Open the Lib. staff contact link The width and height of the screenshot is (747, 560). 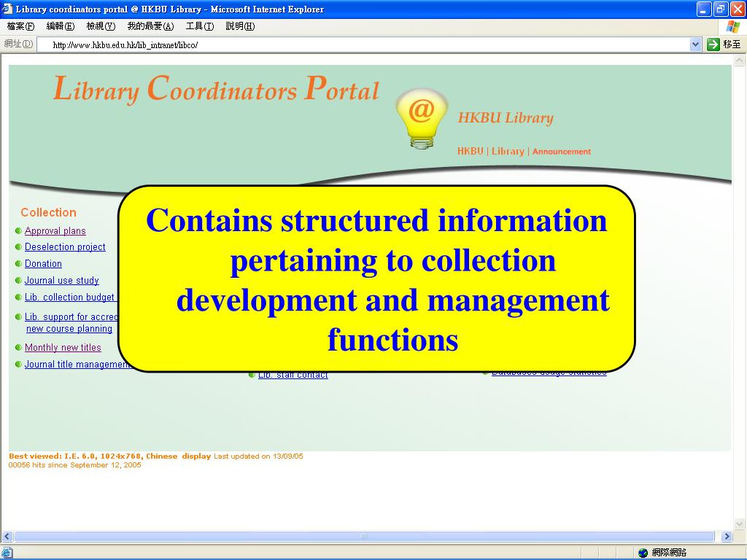(293, 376)
